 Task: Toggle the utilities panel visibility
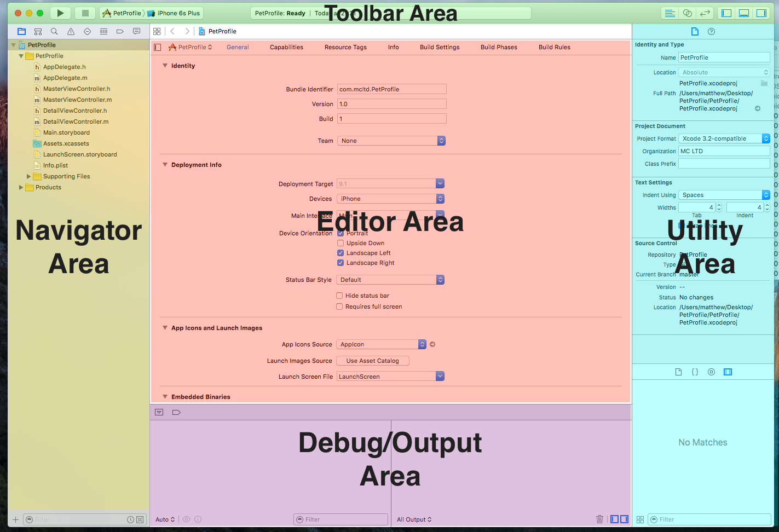point(761,13)
